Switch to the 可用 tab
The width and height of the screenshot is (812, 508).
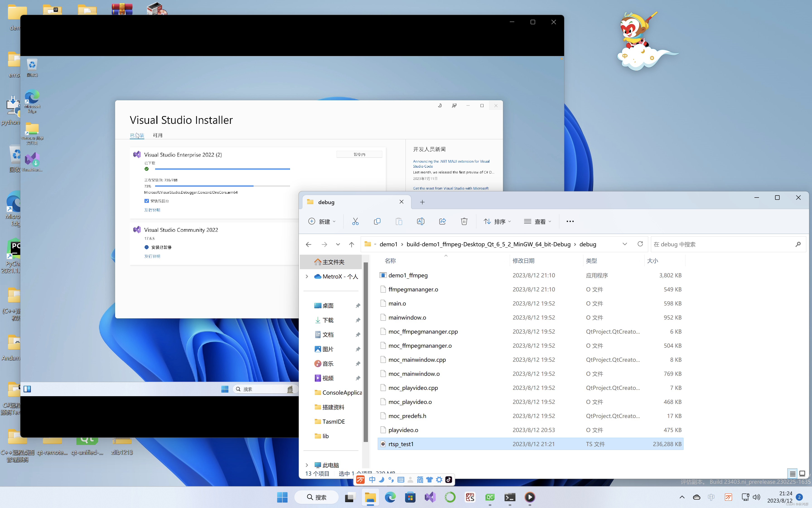coord(158,135)
